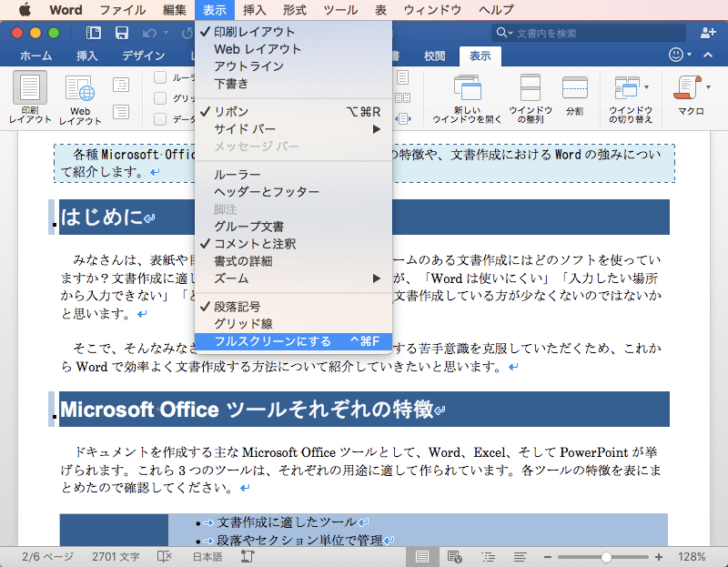Toggle the グリッド線 checkbox in ribbon

pos(160,98)
